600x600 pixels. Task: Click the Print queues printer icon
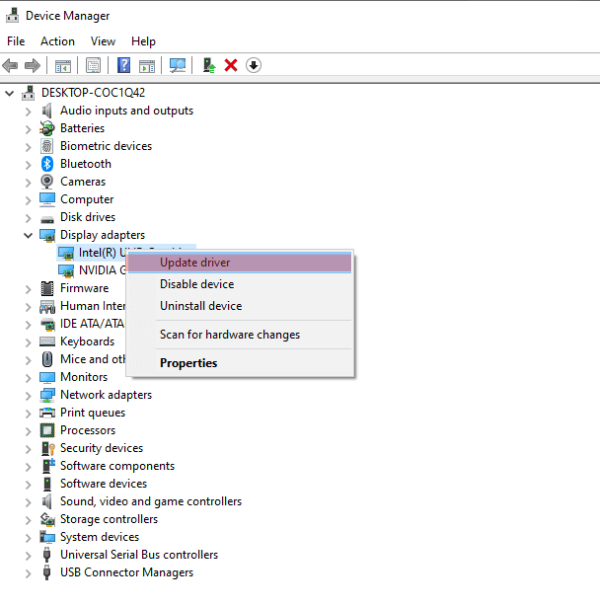click(x=47, y=412)
